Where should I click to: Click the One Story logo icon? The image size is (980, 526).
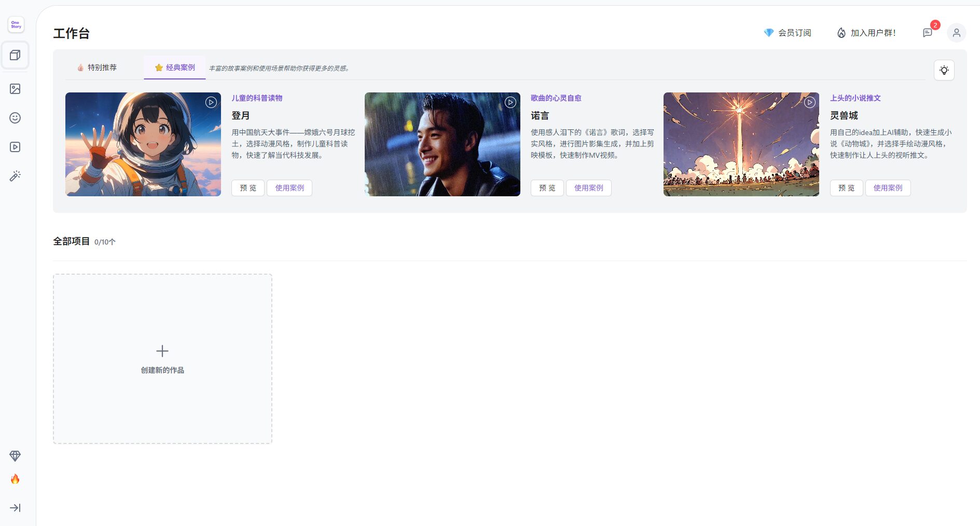pyautogui.click(x=16, y=24)
